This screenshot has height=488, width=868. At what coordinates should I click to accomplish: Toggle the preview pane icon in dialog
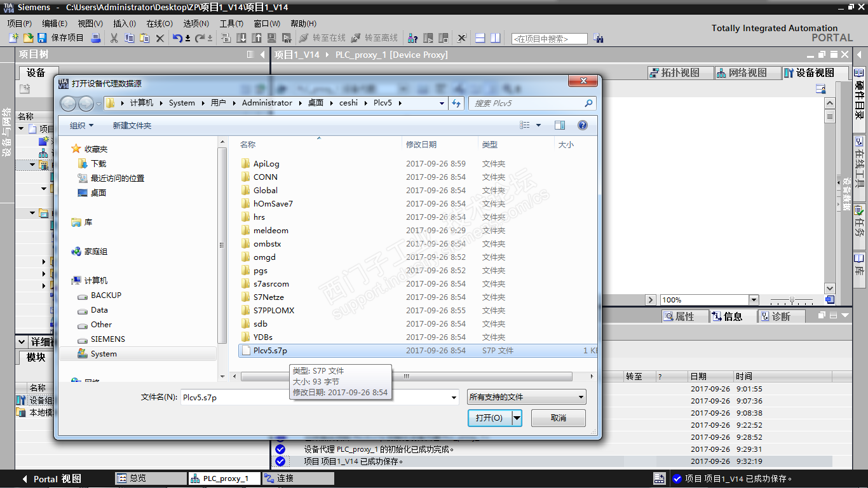[x=559, y=126]
